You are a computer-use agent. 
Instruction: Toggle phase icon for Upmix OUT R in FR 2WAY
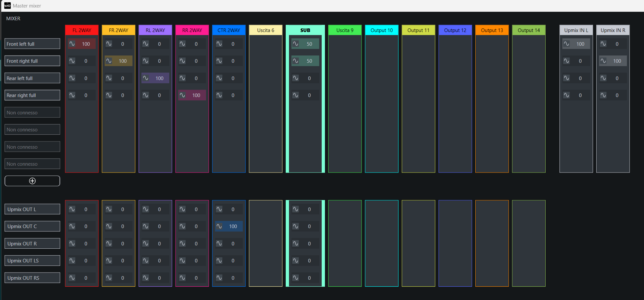[x=109, y=243]
